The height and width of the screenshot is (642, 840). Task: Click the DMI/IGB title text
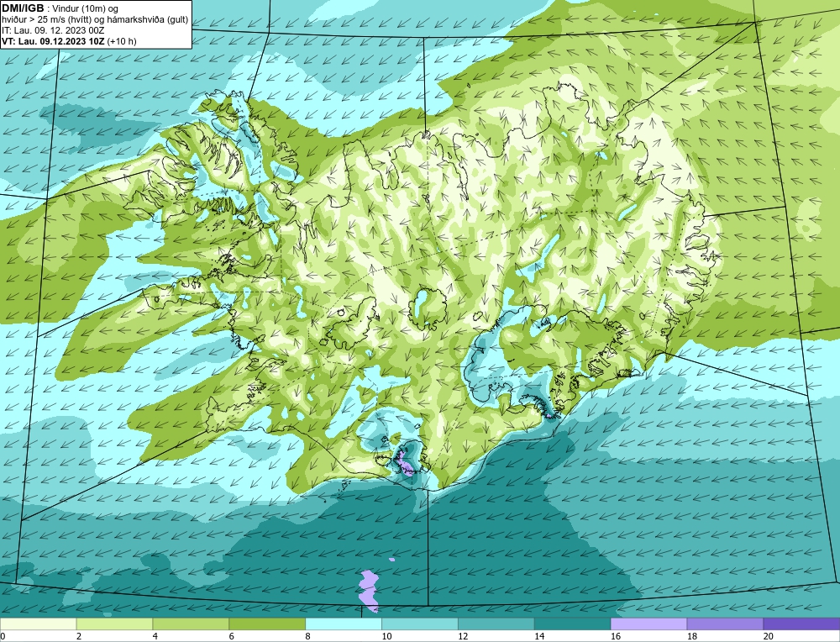(23, 8)
